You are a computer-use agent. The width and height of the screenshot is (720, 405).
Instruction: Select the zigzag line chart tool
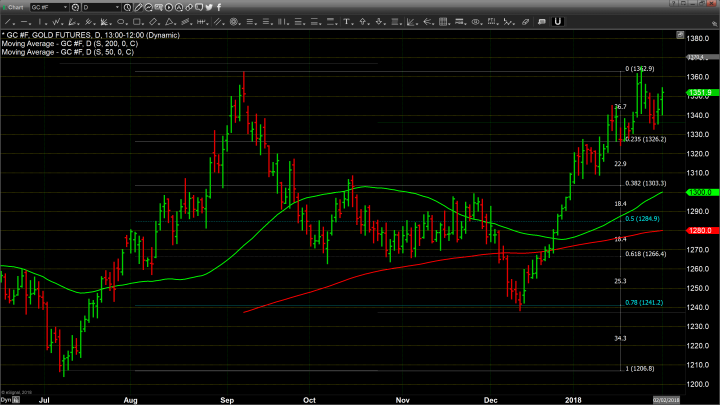pyautogui.click(x=508, y=22)
